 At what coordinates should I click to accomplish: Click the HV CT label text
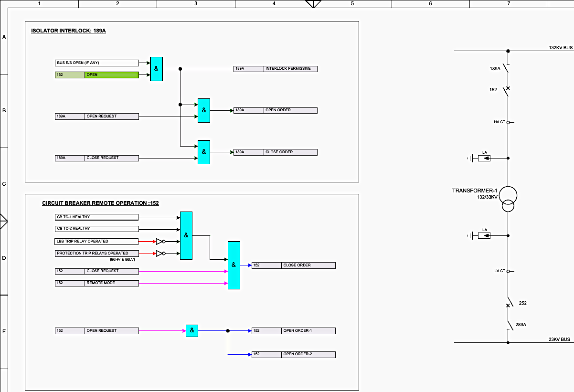point(500,122)
